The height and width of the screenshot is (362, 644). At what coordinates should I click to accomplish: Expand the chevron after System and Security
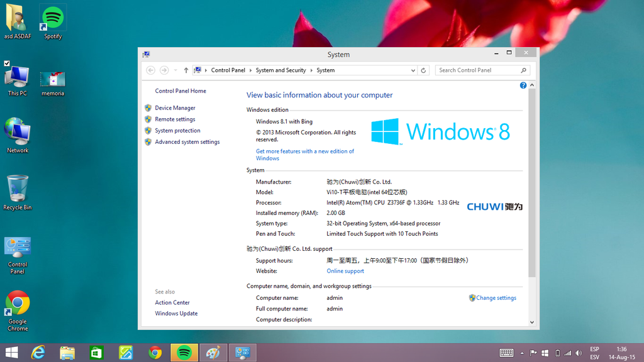pyautogui.click(x=311, y=70)
